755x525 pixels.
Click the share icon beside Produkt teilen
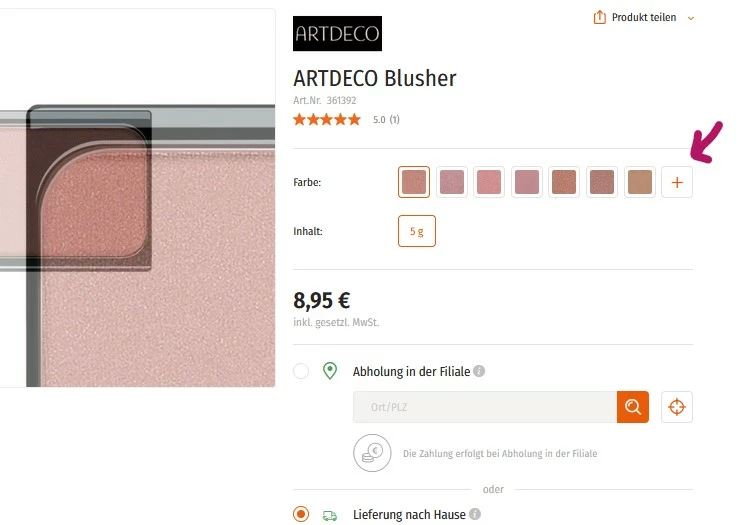(x=599, y=17)
